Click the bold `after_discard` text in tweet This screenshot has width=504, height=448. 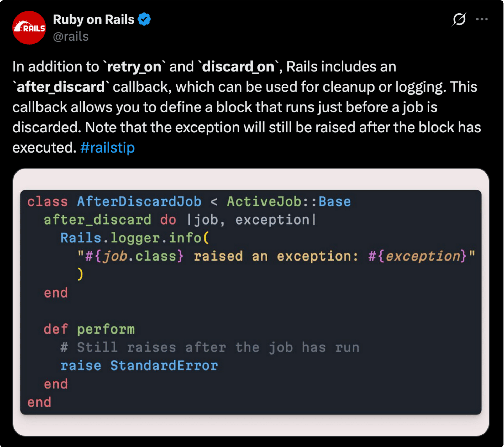(x=61, y=87)
